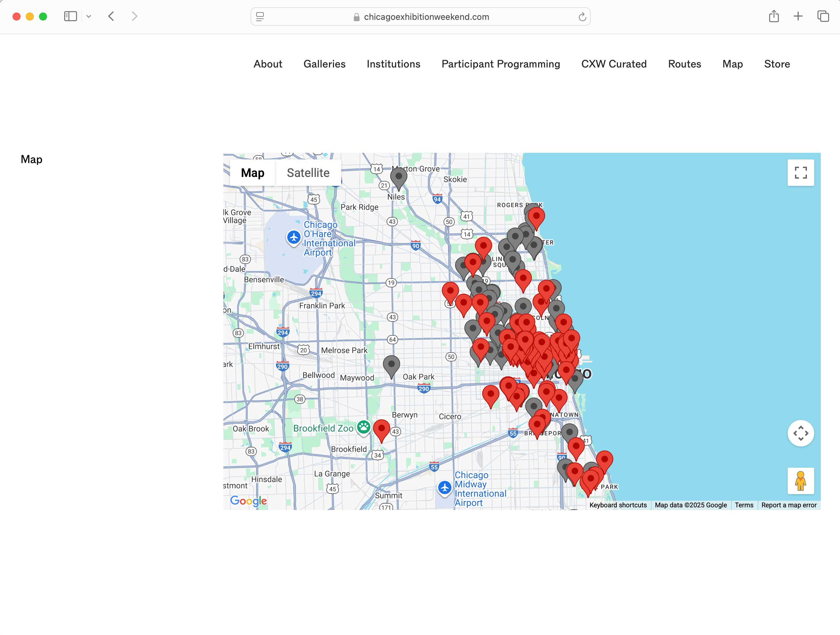
Task: Open CXW Curated page
Action: point(614,64)
